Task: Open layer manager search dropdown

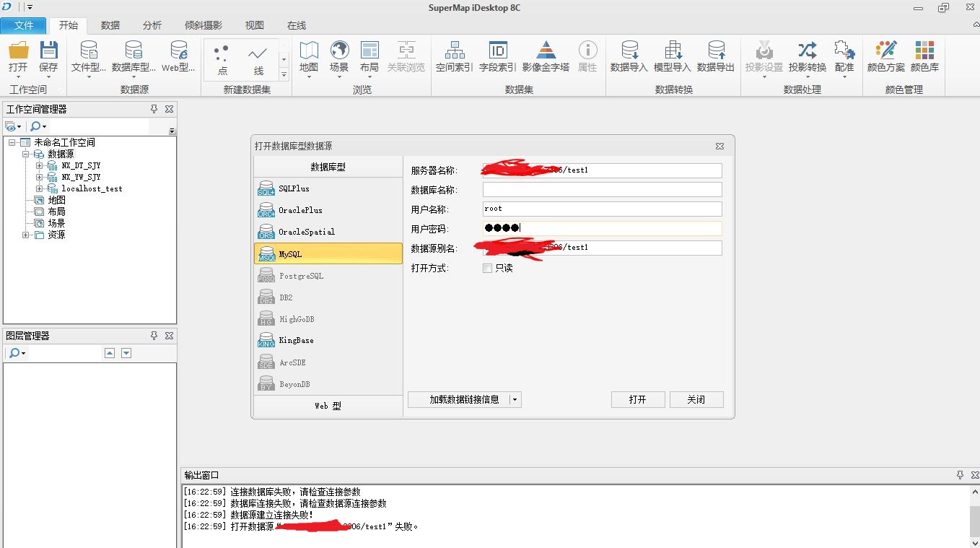Action: pyautogui.click(x=24, y=353)
